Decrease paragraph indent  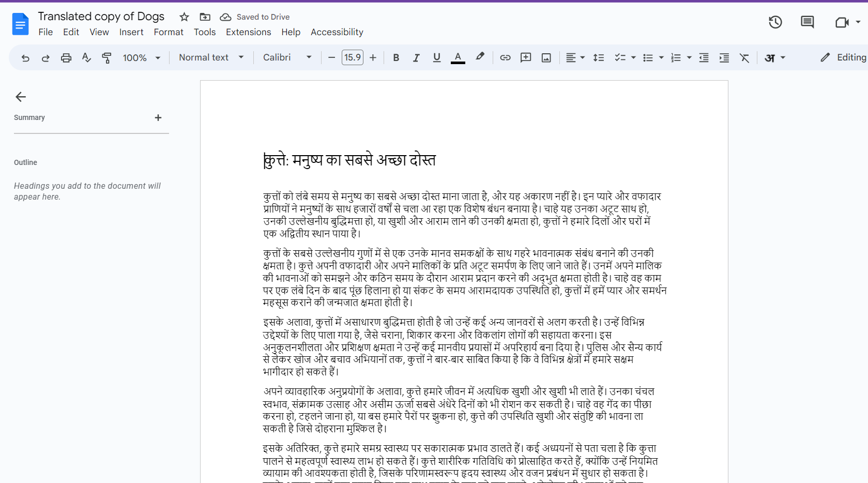pos(704,57)
